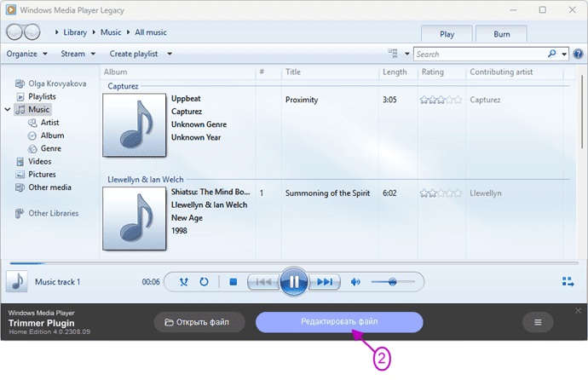Sort by the Length column header

[398, 72]
